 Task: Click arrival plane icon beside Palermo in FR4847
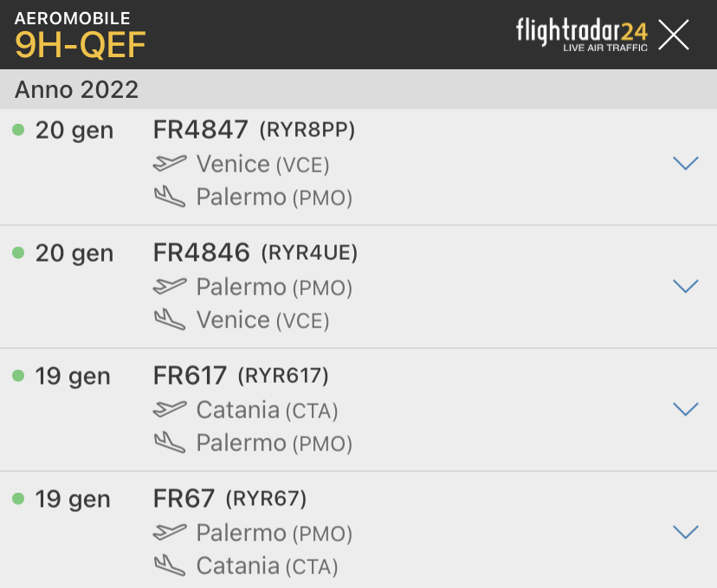point(170,197)
